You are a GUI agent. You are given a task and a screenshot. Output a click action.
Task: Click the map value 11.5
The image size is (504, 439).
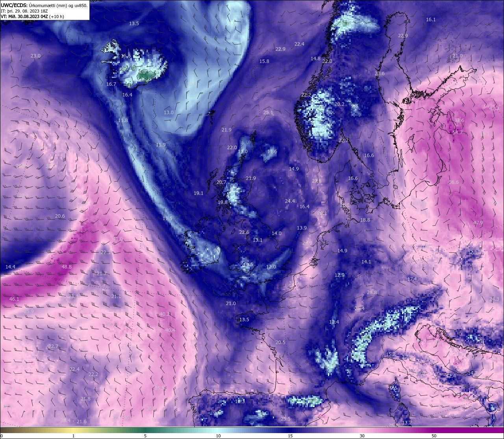pos(167,219)
